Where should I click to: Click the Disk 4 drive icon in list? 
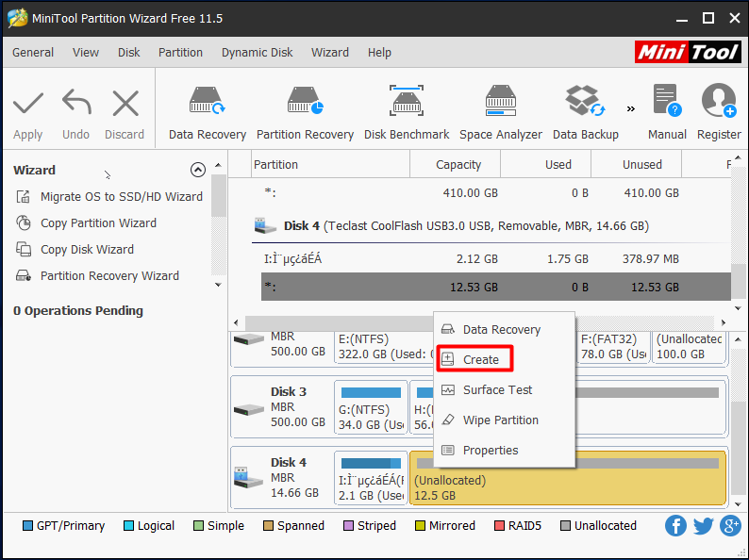coord(265,226)
